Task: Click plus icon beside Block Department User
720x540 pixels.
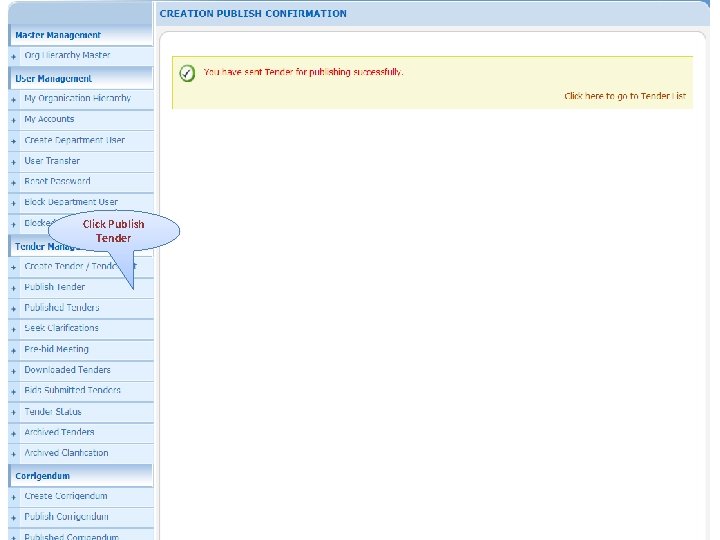Action: (x=14, y=203)
